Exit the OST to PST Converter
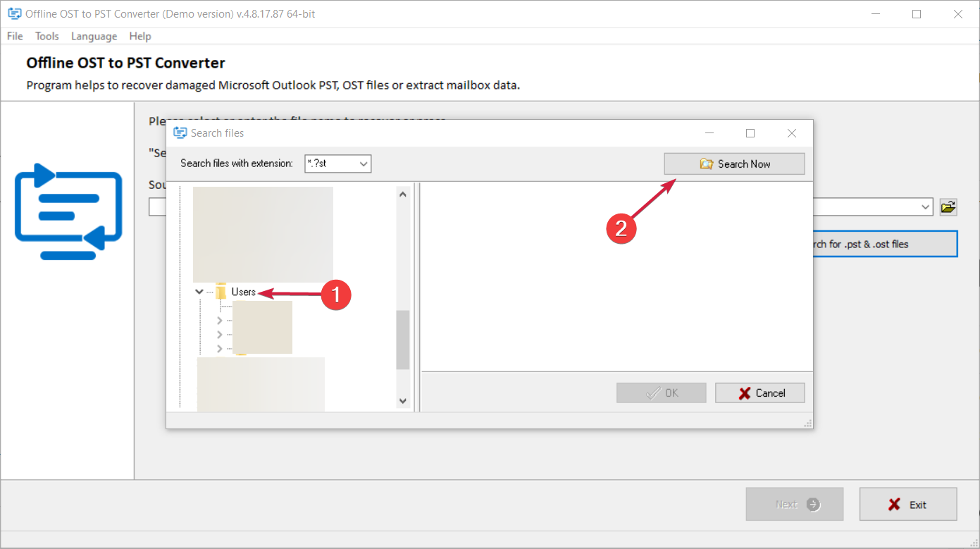This screenshot has width=980, height=549. pos(908,505)
